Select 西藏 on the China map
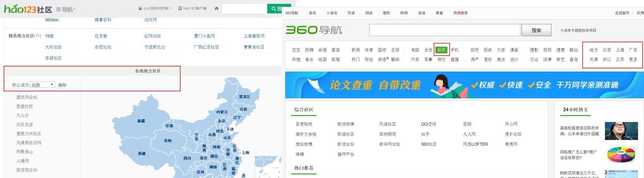The image size is (644, 178). [142, 154]
